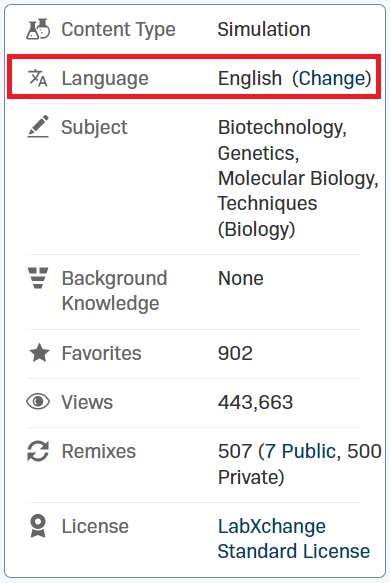The image size is (390, 583).
Task: Click the Genetics subject entry
Action: 258,153
